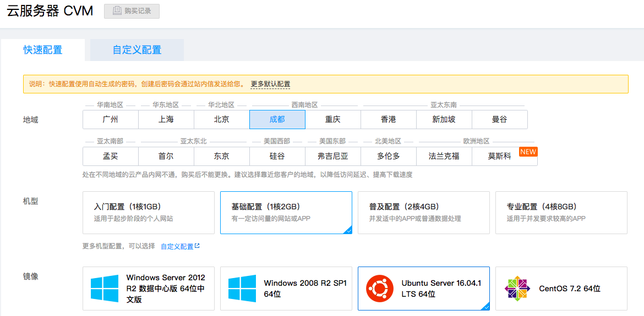Viewport: 644px width, 316px height.
Task: Click the Windows Server 2012 R2 logo icon
Action: pos(105,289)
